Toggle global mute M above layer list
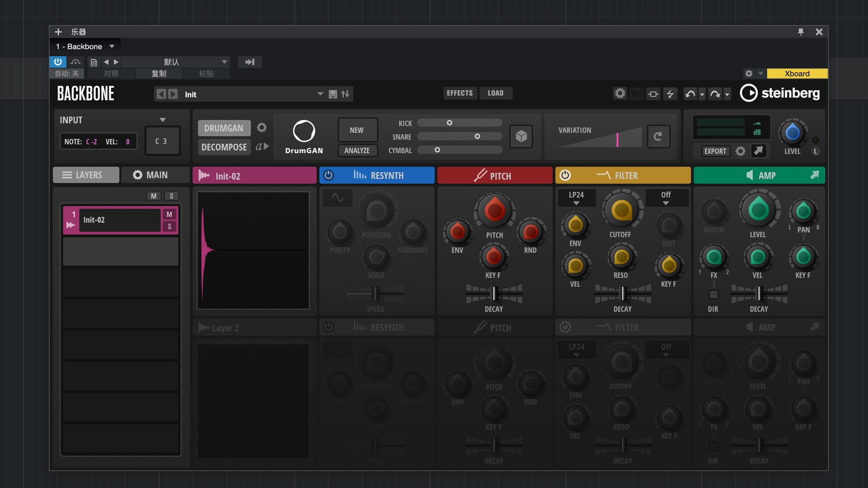868x488 pixels. pos(154,196)
